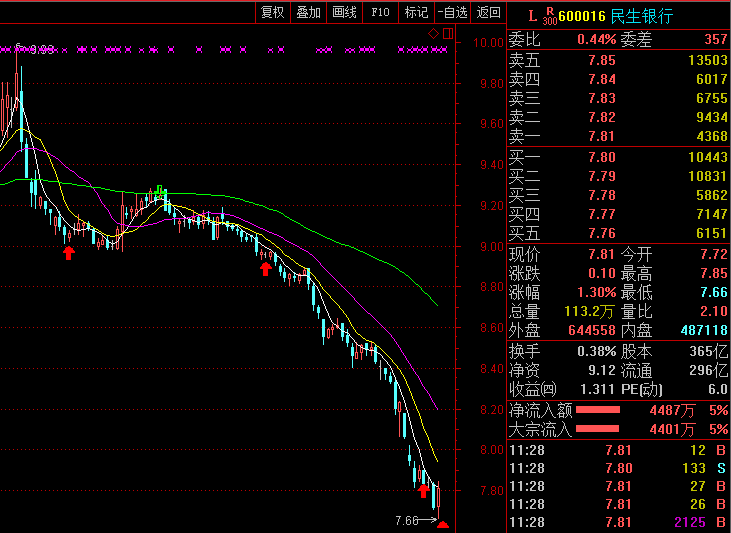This screenshot has height=533, width=731.
Task: Click the 标记 mark button
Action: (416, 12)
